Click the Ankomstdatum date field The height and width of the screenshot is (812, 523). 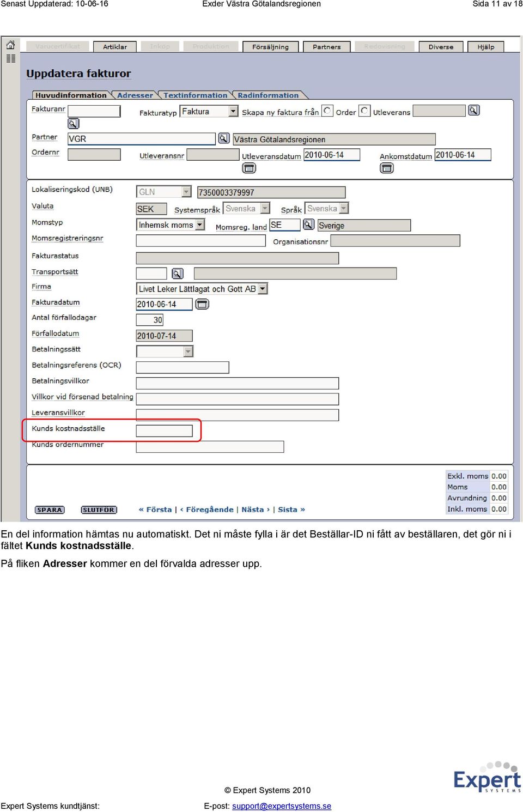click(x=463, y=155)
